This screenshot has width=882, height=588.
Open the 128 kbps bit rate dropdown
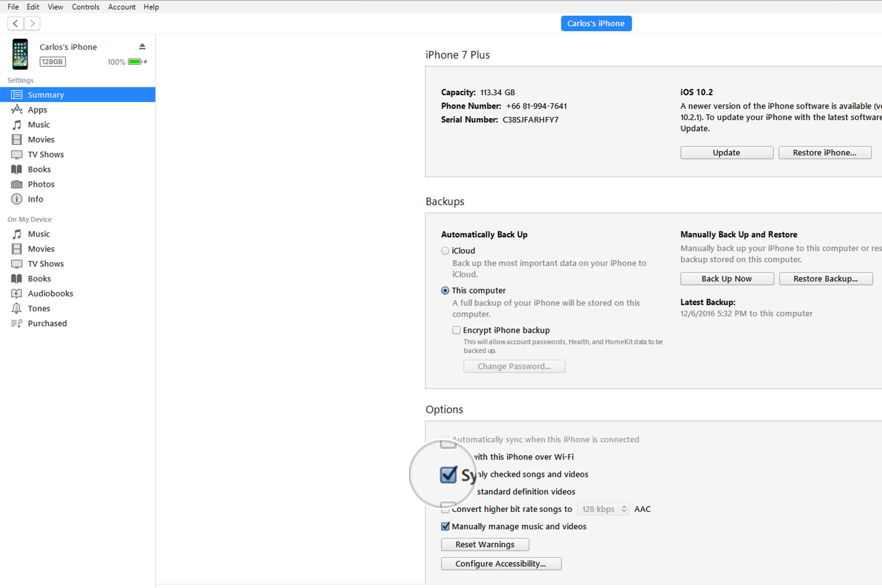point(603,509)
